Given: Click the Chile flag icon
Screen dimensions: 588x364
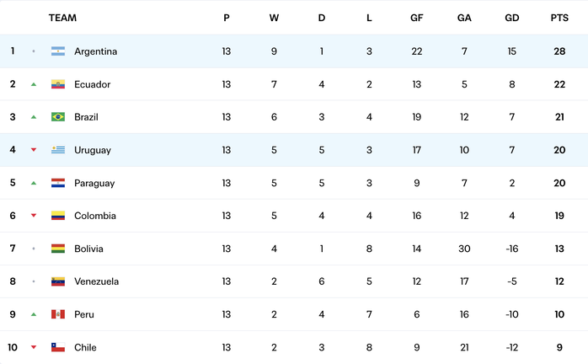Looking at the screenshot, I should click(x=58, y=347).
